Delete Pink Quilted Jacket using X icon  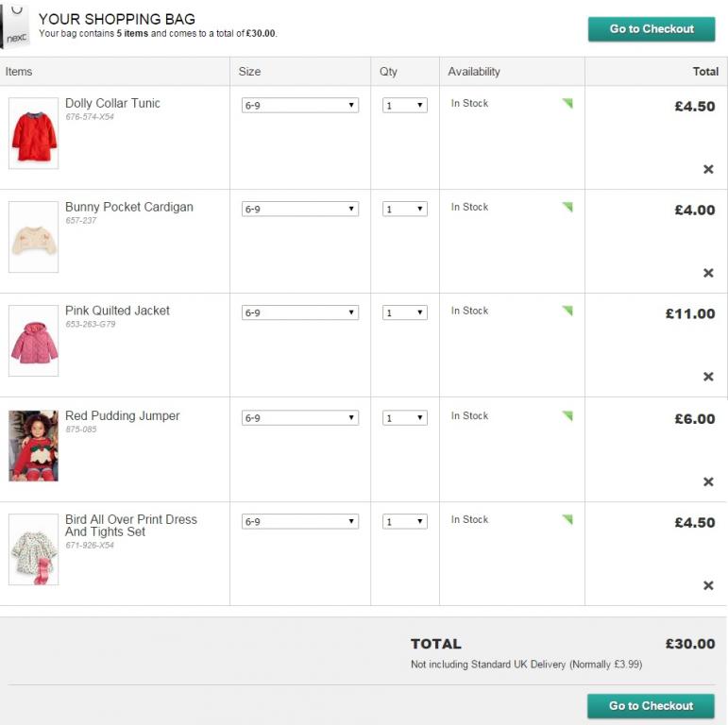tap(708, 378)
